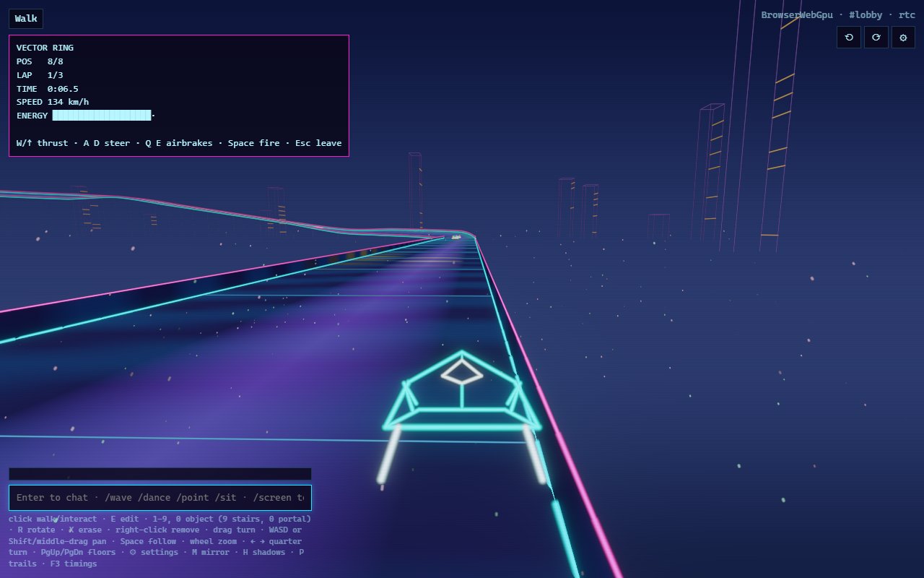Click the thrust and steer controls hint line
This screenshot has width=924, height=578.
click(x=179, y=143)
